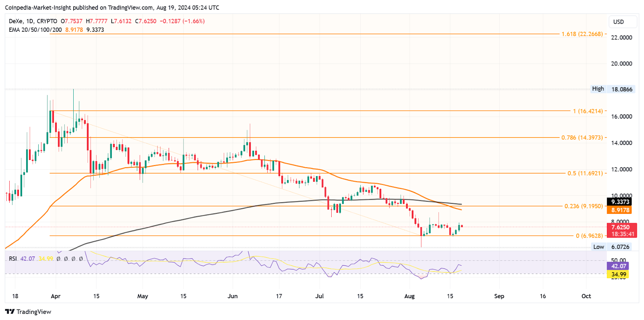Click the 9.3373 value in EMA legend
644x320 pixels.
95,30
